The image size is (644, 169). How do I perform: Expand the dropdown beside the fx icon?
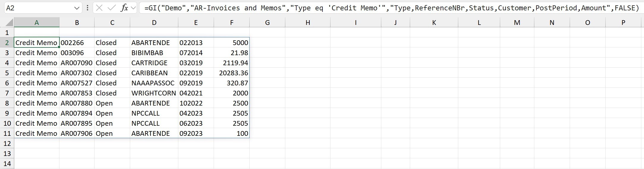tap(133, 8)
